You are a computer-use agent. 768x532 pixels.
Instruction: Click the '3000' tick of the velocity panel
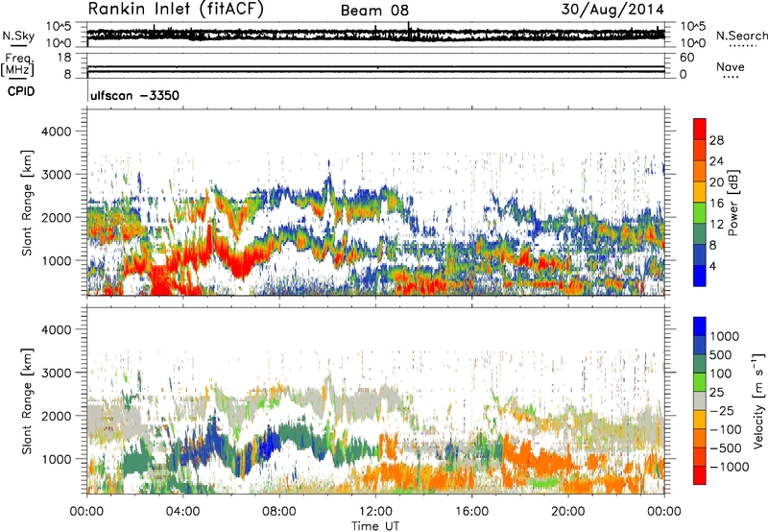(56, 373)
